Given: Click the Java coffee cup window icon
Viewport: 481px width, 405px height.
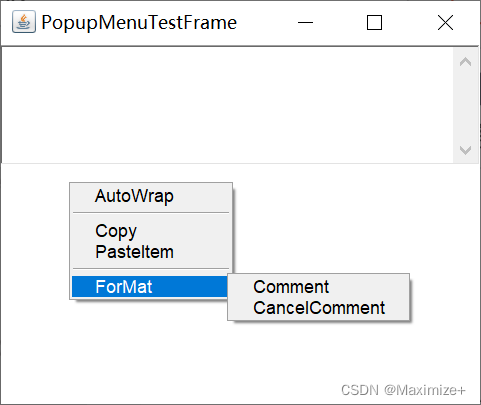Looking at the screenshot, I should (24, 22).
